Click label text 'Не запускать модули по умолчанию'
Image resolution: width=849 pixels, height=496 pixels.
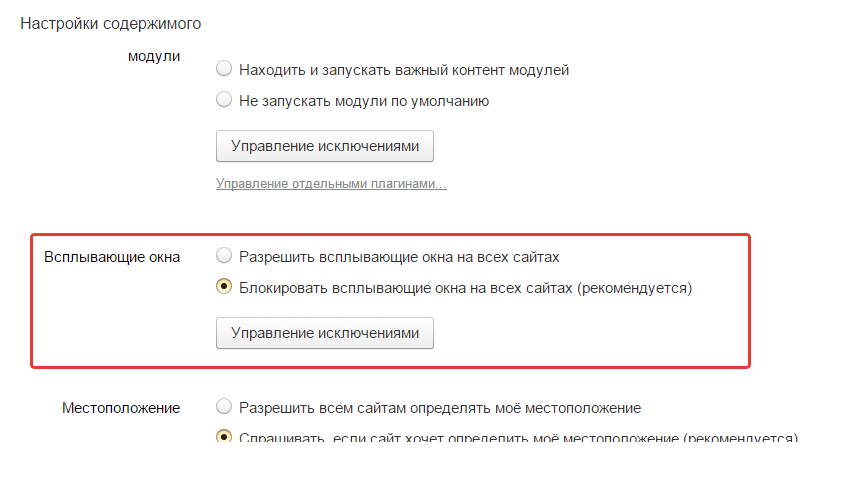click(364, 101)
